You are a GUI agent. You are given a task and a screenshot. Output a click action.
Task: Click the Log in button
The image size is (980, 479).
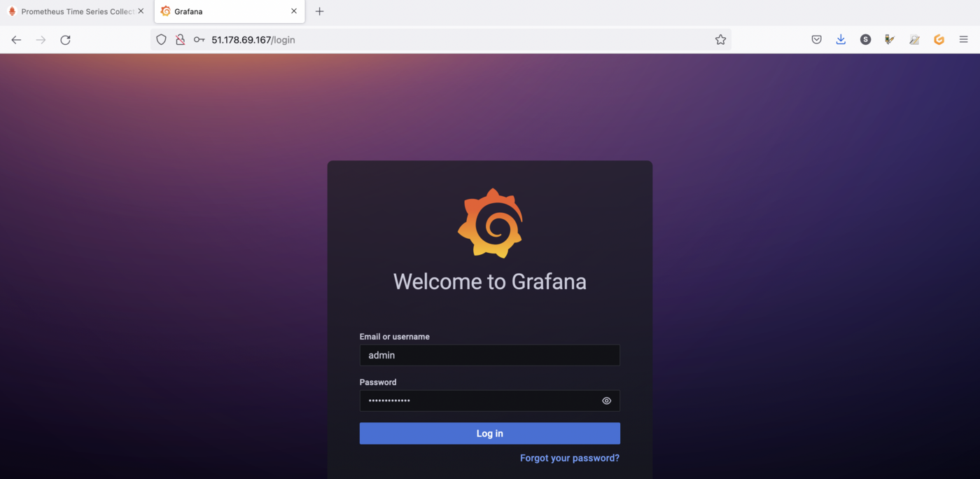(489, 433)
